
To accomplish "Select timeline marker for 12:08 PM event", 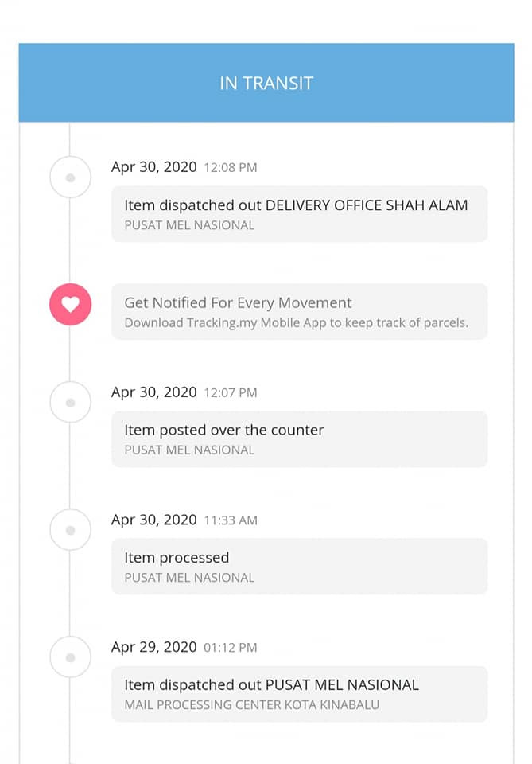I will 70,177.
